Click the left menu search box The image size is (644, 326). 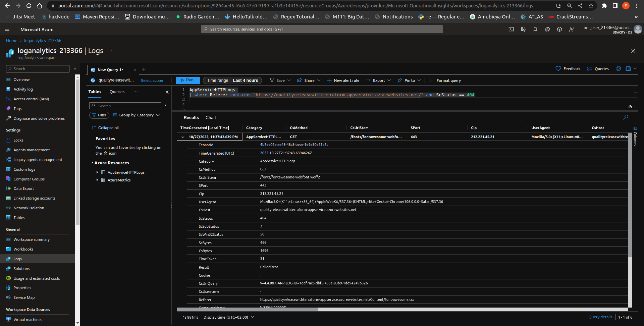coord(38,69)
